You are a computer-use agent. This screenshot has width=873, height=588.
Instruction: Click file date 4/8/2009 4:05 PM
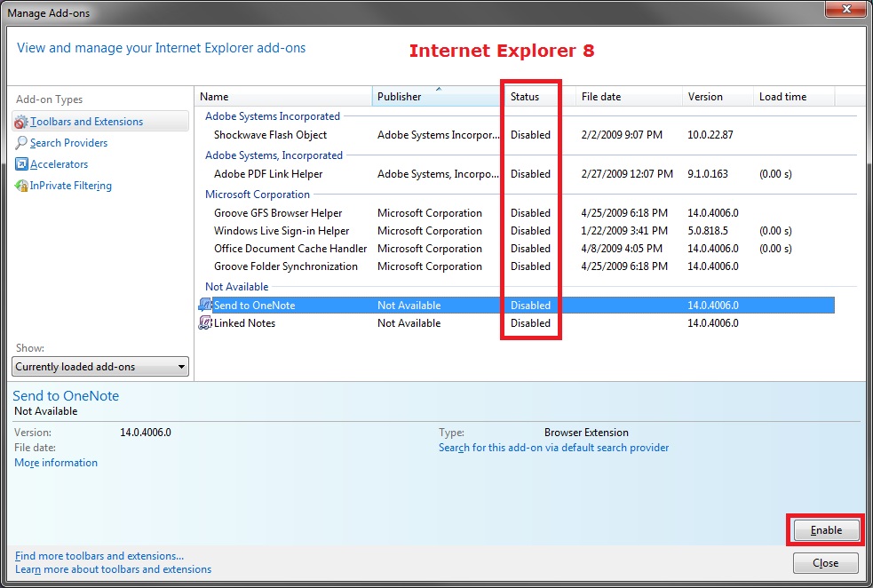pyautogui.click(x=622, y=249)
